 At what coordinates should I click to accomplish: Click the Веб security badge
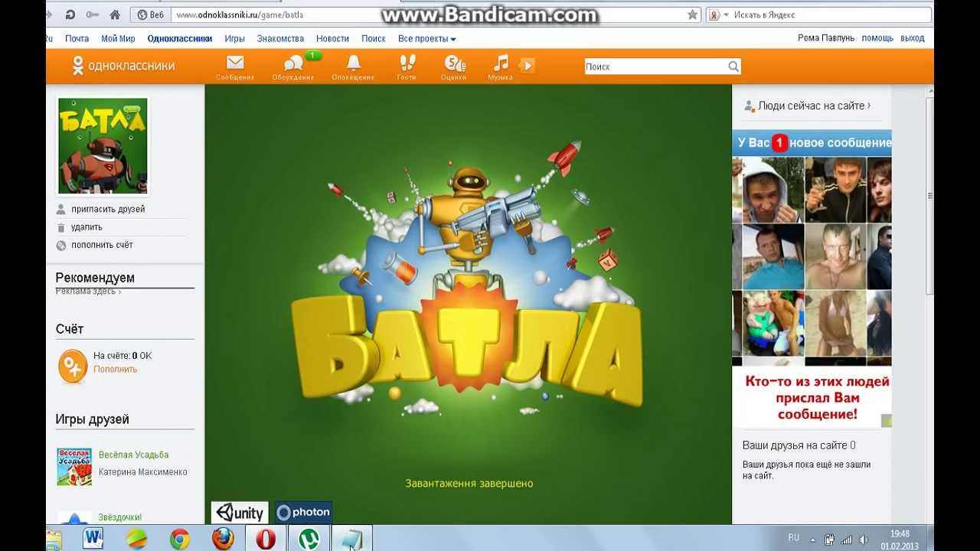click(x=152, y=15)
